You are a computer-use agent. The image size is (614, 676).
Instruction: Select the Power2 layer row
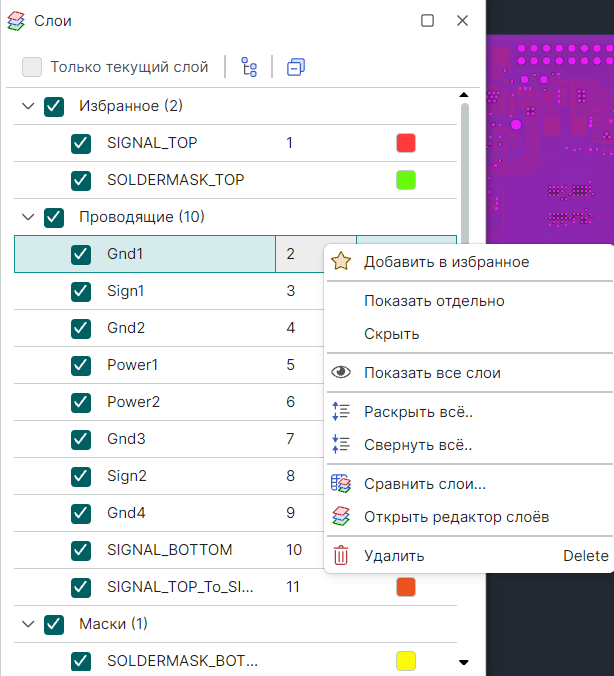pos(169,402)
